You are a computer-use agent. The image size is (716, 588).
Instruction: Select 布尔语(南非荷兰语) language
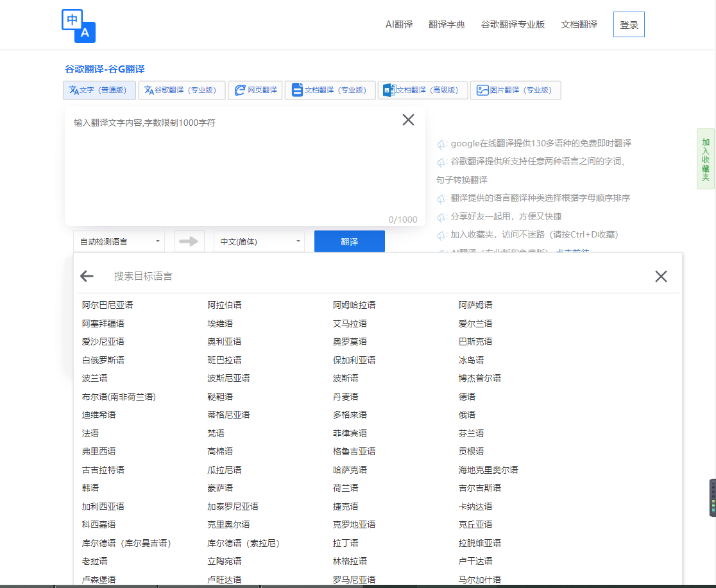coord(119,397)
